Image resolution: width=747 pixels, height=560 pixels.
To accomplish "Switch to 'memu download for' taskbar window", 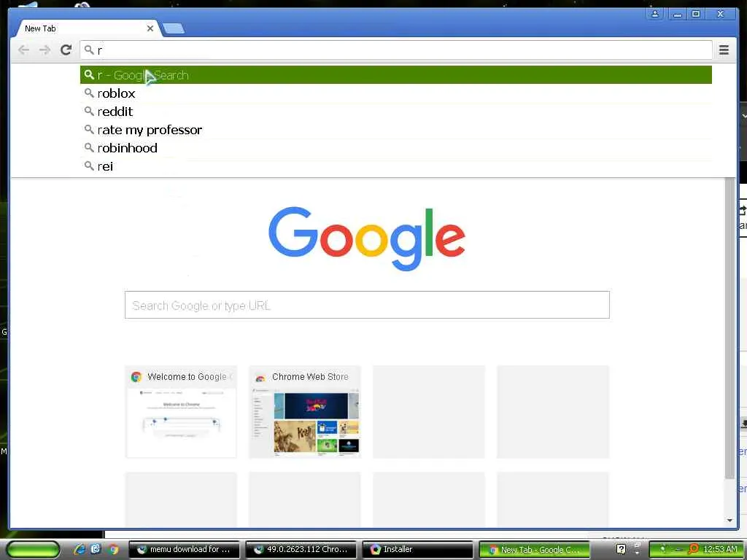I will coord(185,549).
